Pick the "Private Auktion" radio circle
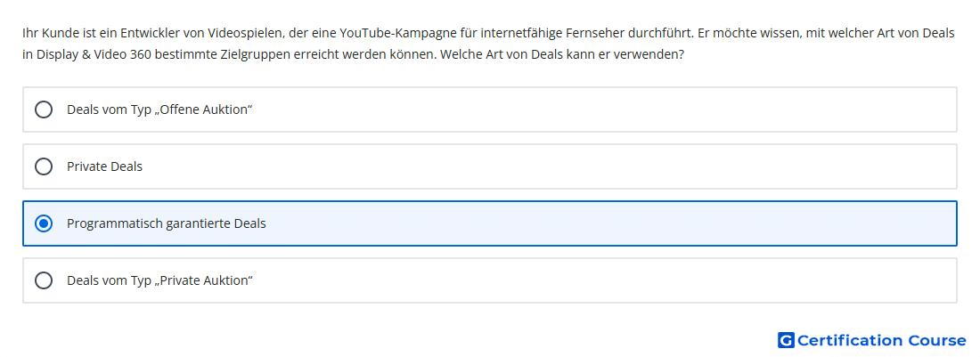980x357 pixels. click(44, 280)
